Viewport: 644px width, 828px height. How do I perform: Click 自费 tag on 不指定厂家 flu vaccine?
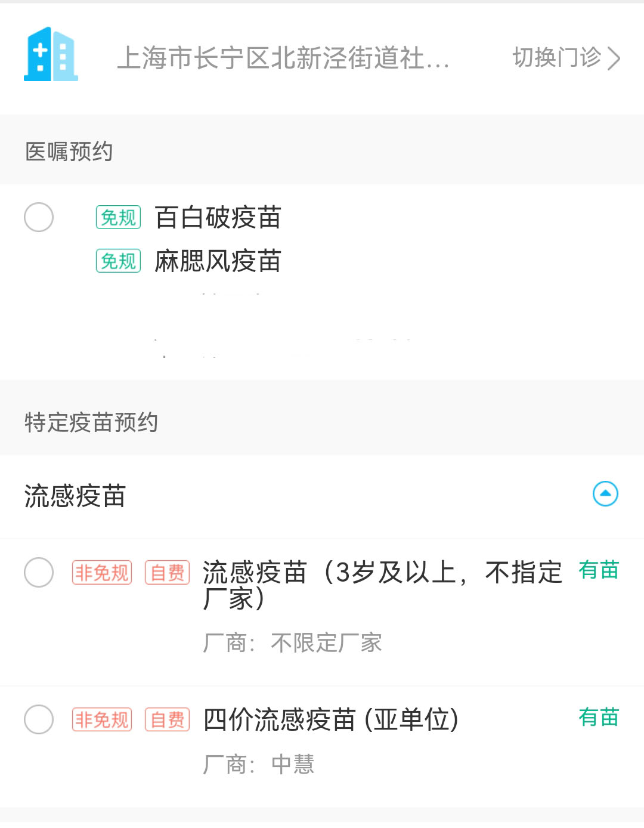[167, 573]
